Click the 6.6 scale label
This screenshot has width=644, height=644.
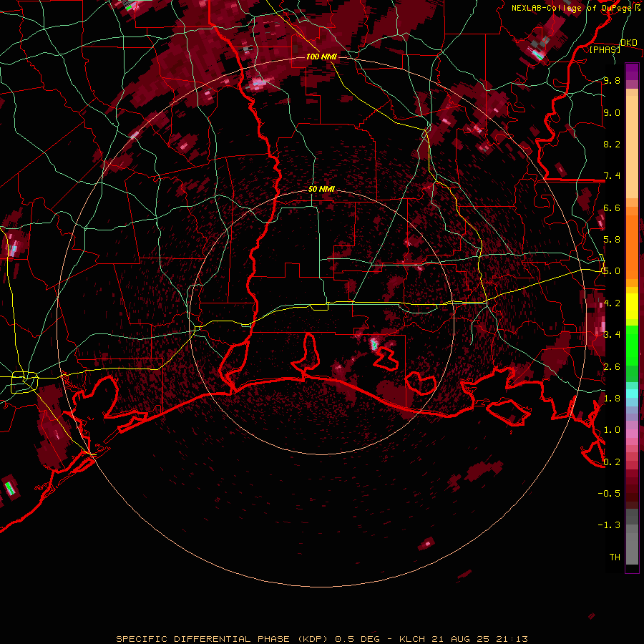pyautogui.click(x=612, y=208)
